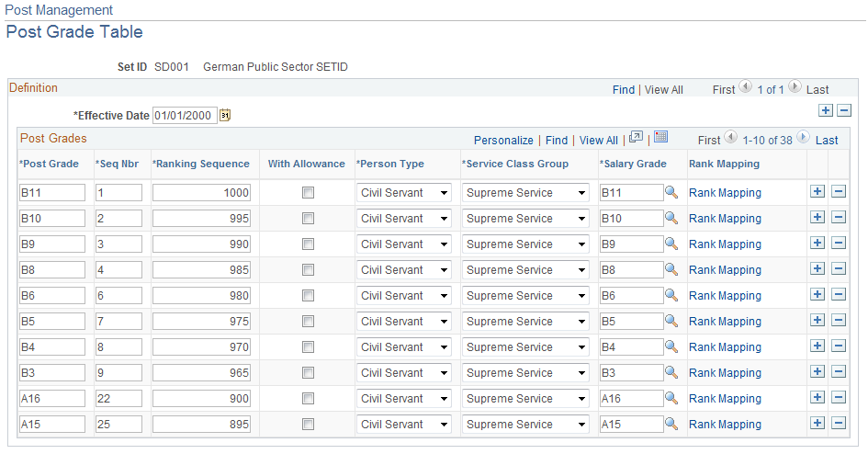Delete the B9 post grade row
Image resolution: width=868 pixels, height=454 pixels.
(x=839, y=243)
